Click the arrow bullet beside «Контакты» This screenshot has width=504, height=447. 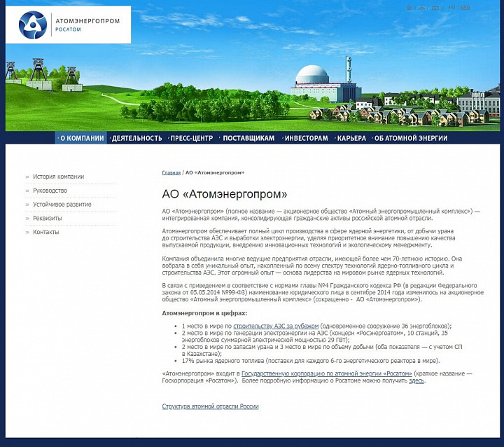[27, 232]
